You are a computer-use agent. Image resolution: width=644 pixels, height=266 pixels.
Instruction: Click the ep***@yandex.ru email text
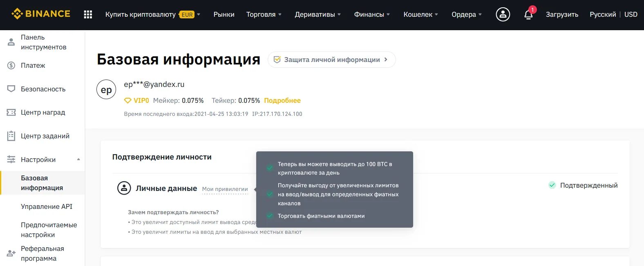click(x=154, y=84)
